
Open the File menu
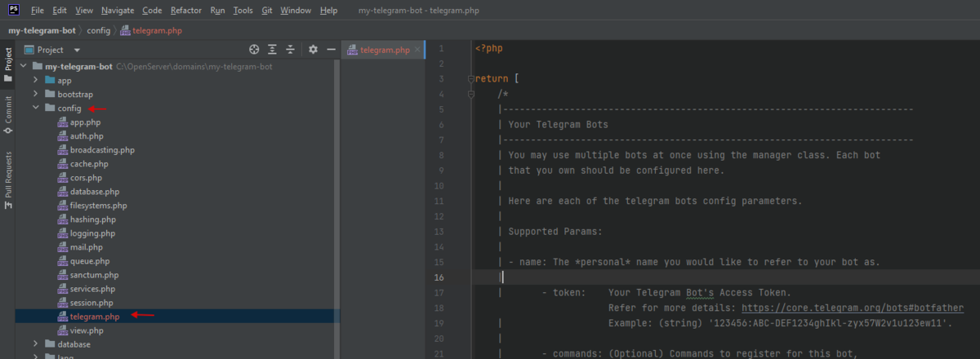(x=38, y=11)
